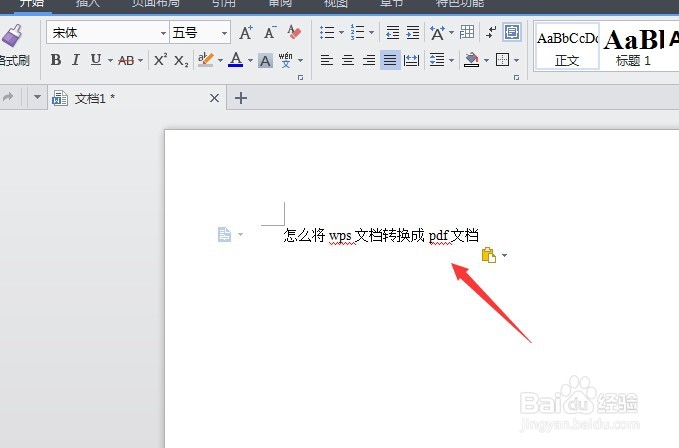The width and height of the screenshot is (679, 448).
Task: Expand the highlight color arrow
Action: 220,60
